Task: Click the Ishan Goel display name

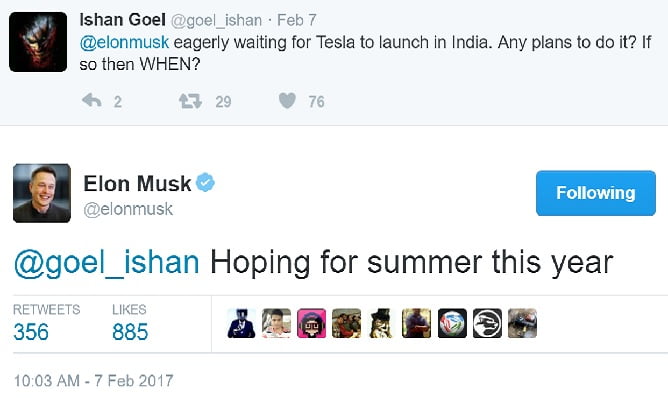Action: point(123,19)
